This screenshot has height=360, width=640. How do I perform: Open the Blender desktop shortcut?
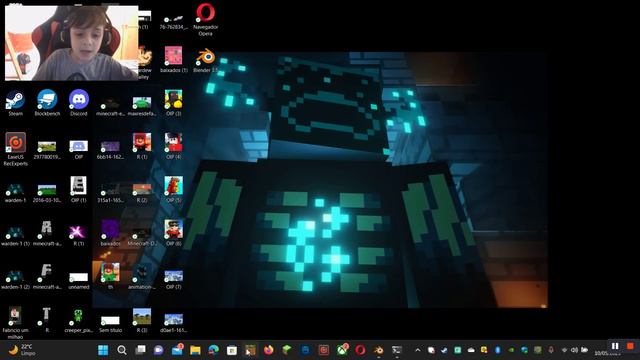(x=205, y=60)
